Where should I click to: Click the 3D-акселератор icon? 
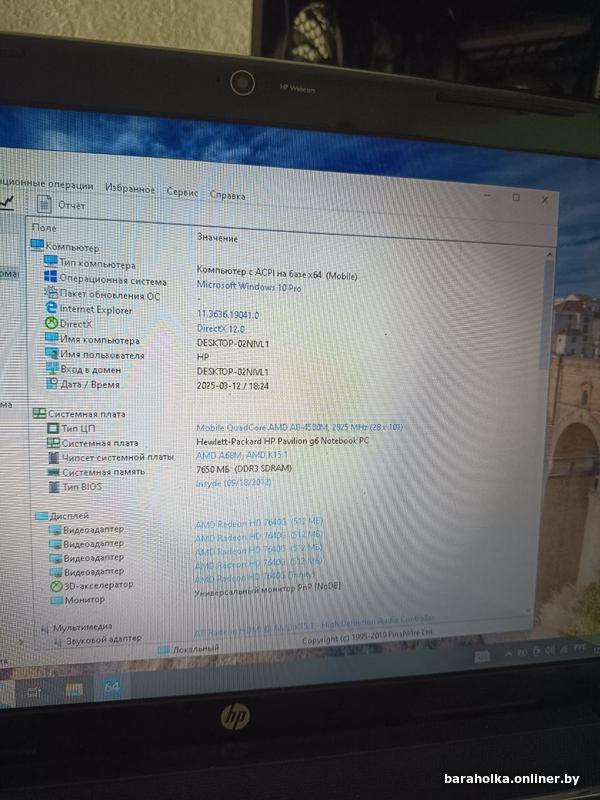pos(56,586)
